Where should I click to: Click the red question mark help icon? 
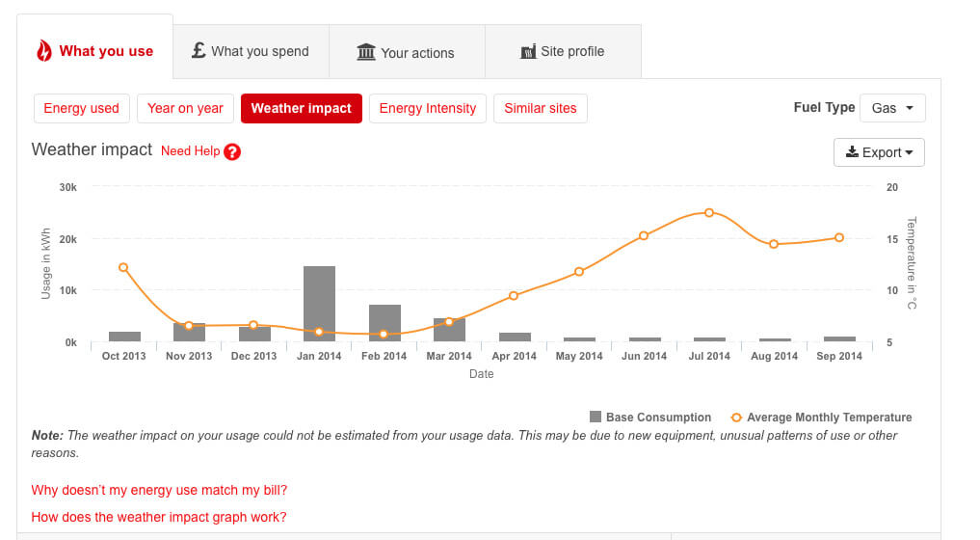tap(232, 151)
